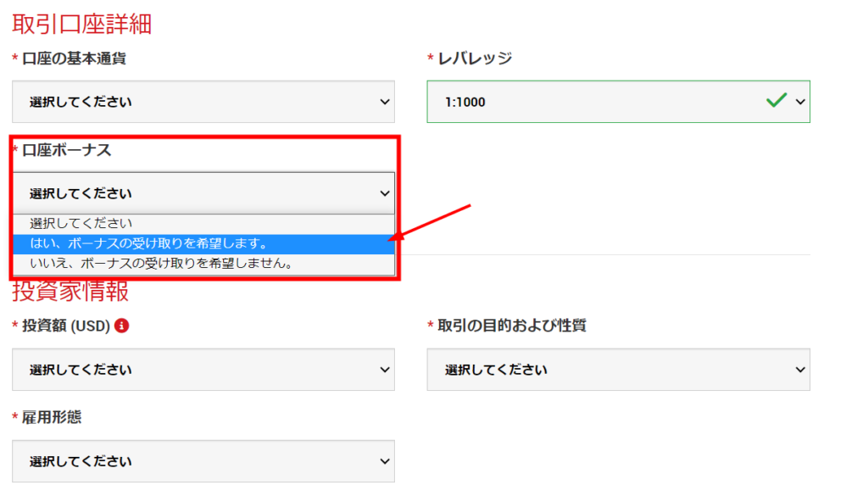Viewport: 868px width, 496px height.
Task: Click the chevron arrow of the 雇用形態 field
Action: [x=385, y=461]
